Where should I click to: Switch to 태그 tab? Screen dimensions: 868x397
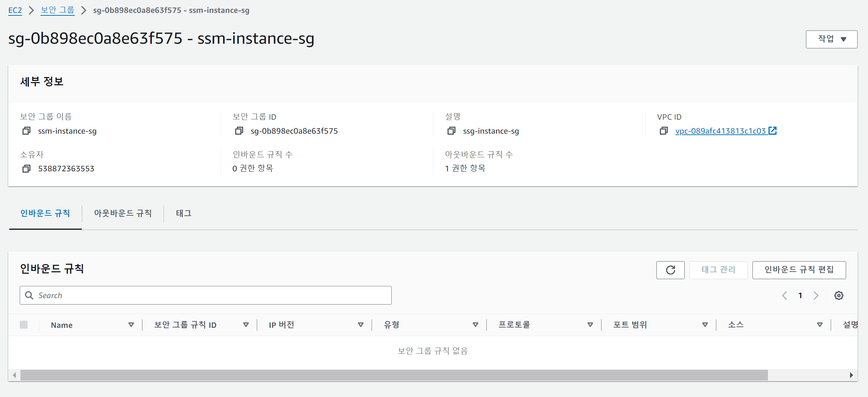click(x=183, y=214)
